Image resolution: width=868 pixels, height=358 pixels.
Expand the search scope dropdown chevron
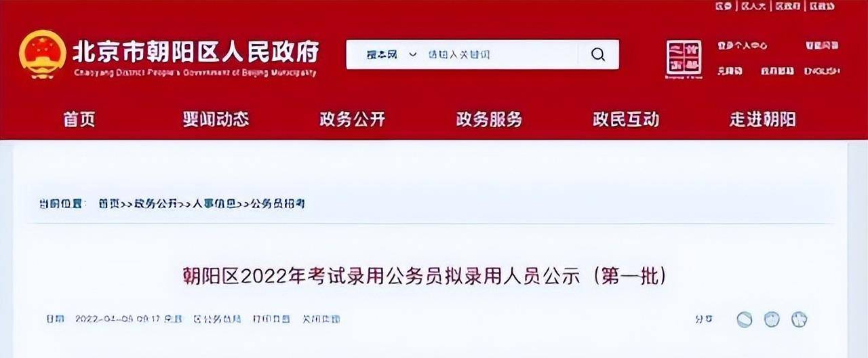[412, 54]
